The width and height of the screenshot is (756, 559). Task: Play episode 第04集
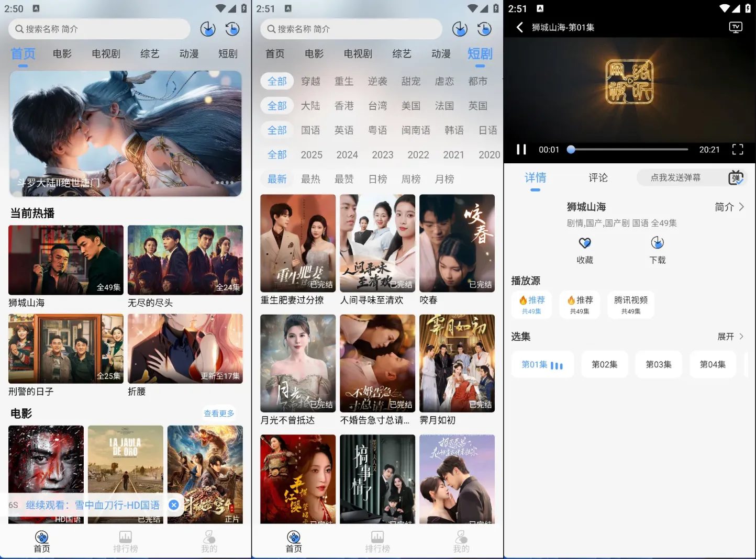click(x=713, y=364)
